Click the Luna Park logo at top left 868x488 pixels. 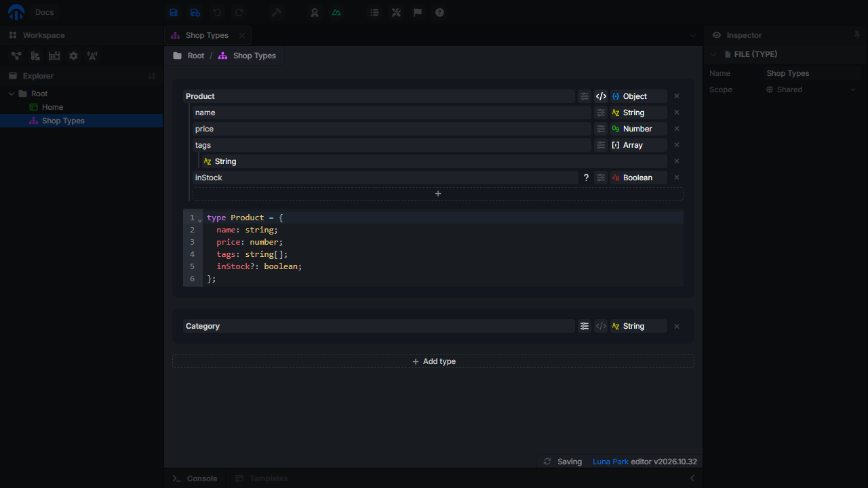coord(16,12)
